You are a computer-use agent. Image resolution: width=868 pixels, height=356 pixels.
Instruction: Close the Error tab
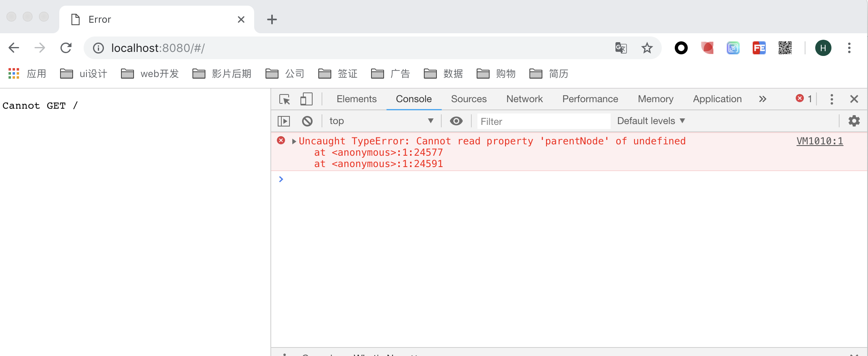click(x=241, y=19)
